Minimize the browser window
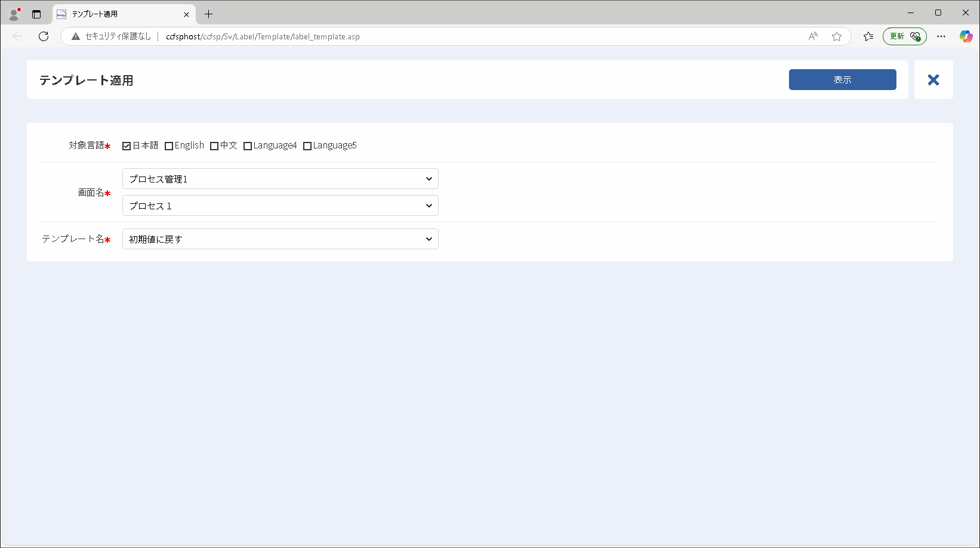This screenshot has width=980, height=548. tap(911, 13)
